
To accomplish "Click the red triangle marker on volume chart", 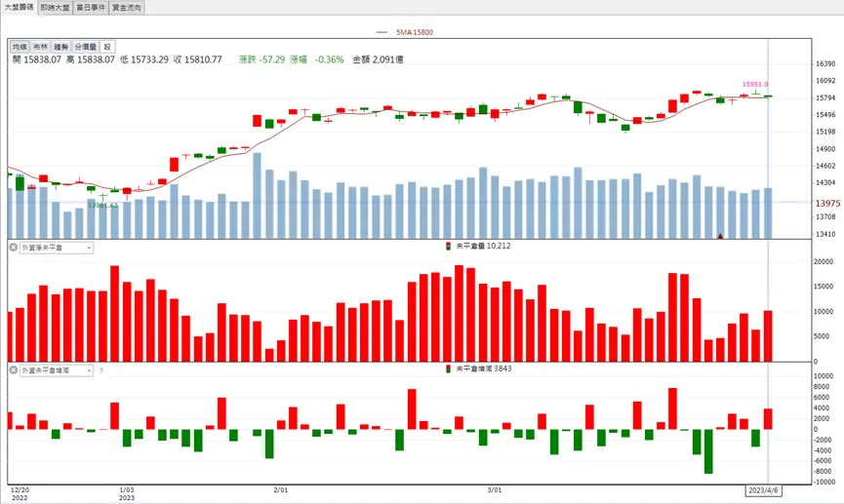I will [720, 236].
